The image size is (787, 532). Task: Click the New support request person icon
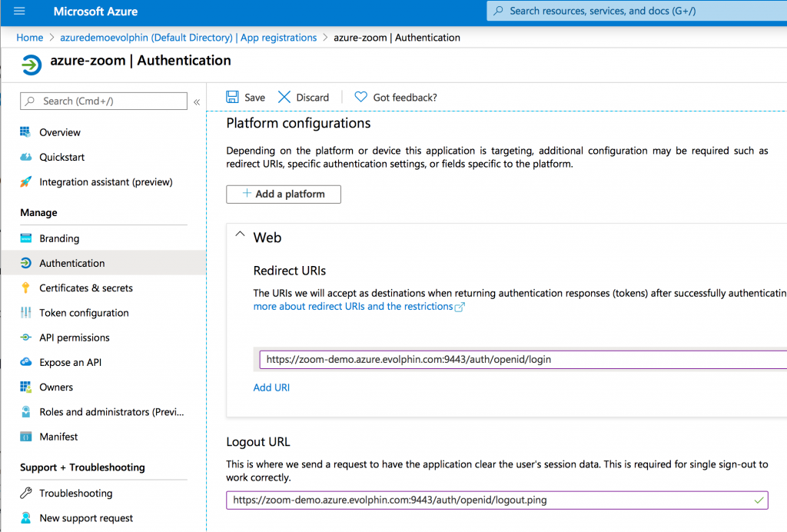25,518
